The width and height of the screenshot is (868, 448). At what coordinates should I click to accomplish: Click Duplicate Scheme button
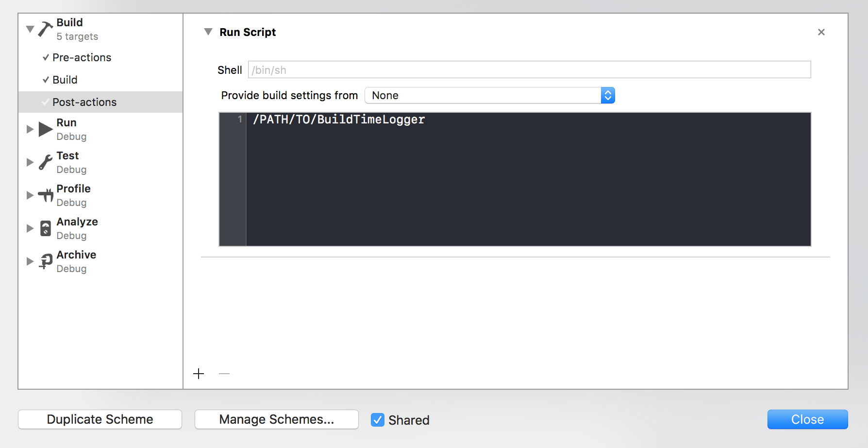click(100, 419)
